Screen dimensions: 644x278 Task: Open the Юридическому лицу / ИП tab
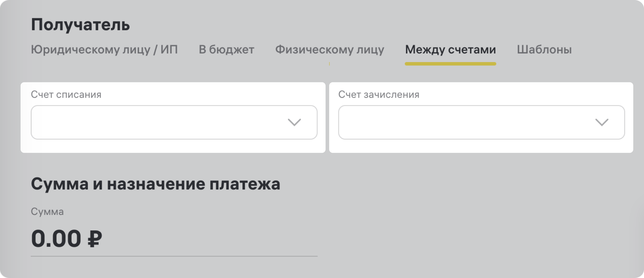104,49
